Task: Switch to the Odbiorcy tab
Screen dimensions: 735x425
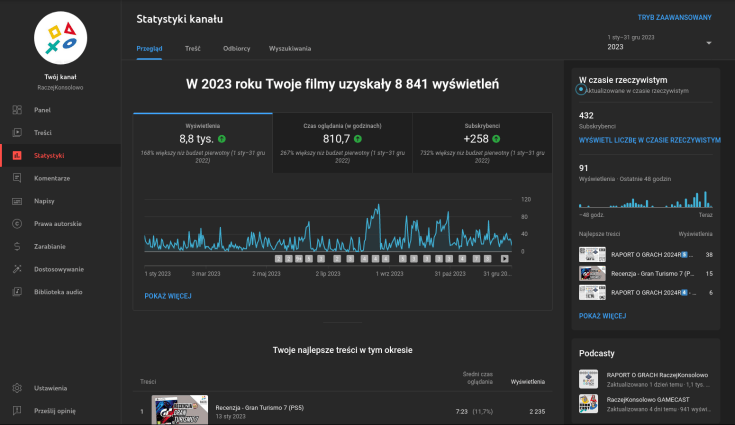Action: pyautogui.click(x=237, y=48)
